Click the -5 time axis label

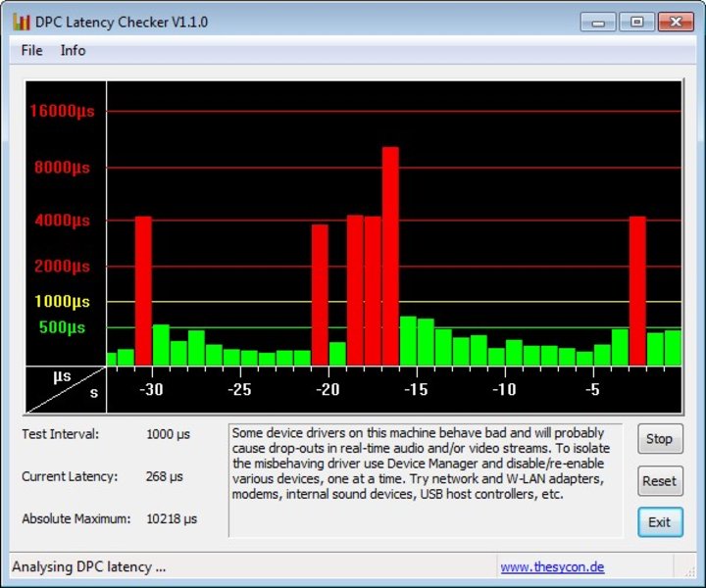coord(592,389)
